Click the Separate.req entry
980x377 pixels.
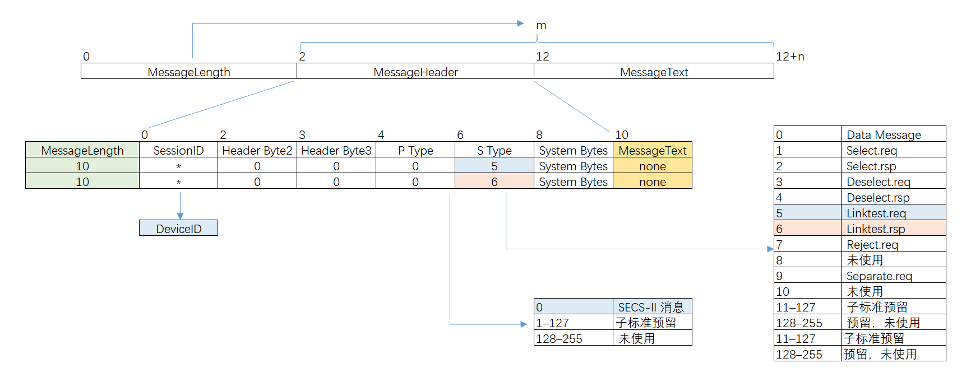(x=879, y=276)
